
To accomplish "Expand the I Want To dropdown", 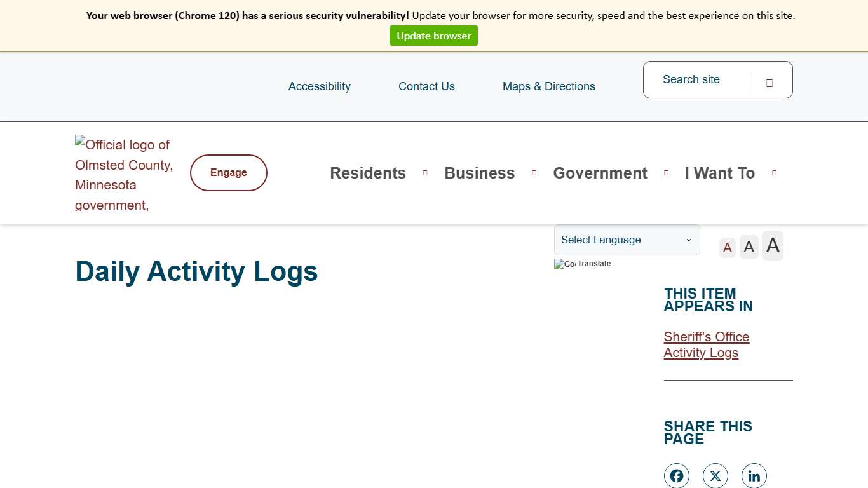I will point(719,173).
